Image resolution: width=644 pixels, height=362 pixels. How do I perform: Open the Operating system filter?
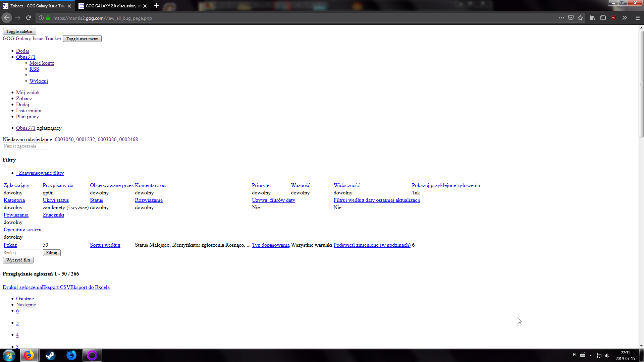click(22, 230)
